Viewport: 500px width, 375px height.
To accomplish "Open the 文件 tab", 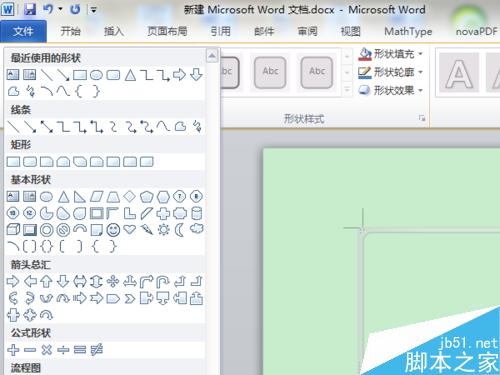I will pyautogui.click(x=23, y=31).
